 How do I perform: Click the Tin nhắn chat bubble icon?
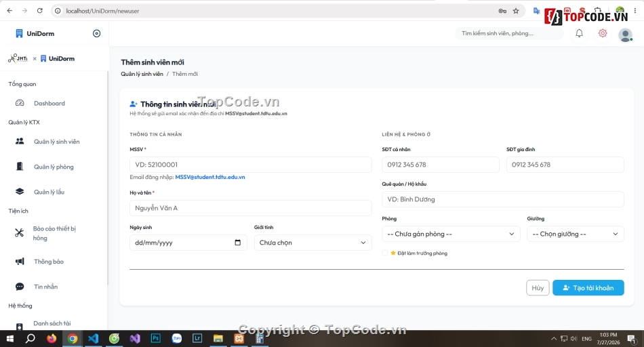coord(20,287)
